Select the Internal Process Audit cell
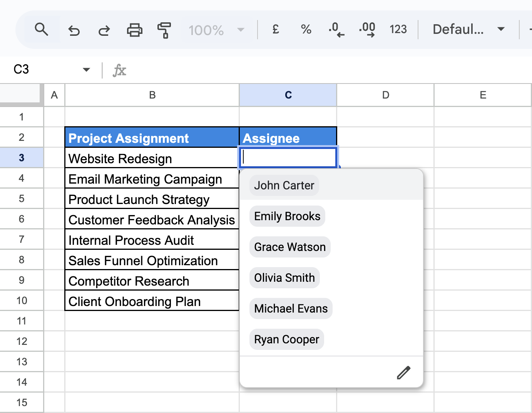The image size is (532, 413). [152, 239]
